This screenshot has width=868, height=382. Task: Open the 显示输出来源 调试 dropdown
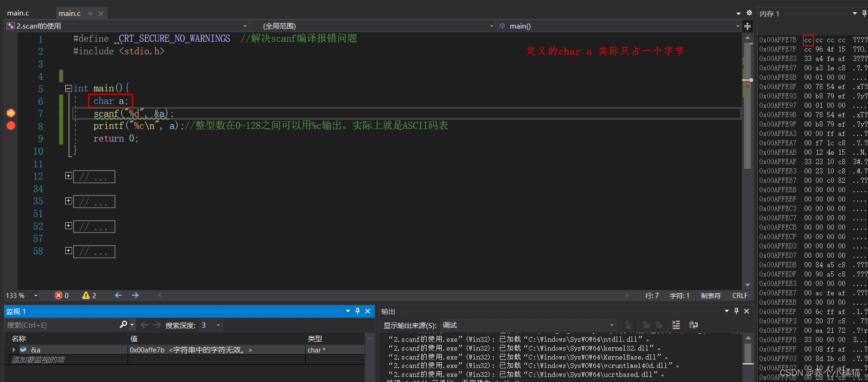click(x=528, y=325)
